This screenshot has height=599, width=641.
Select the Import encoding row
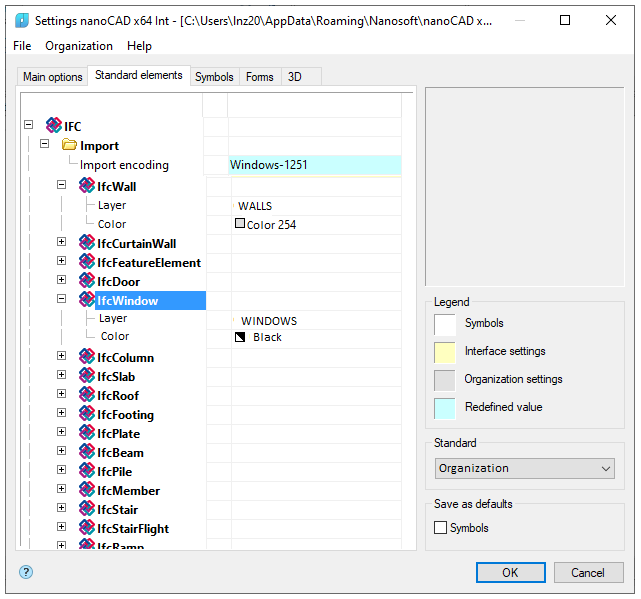tap(124, 165)
